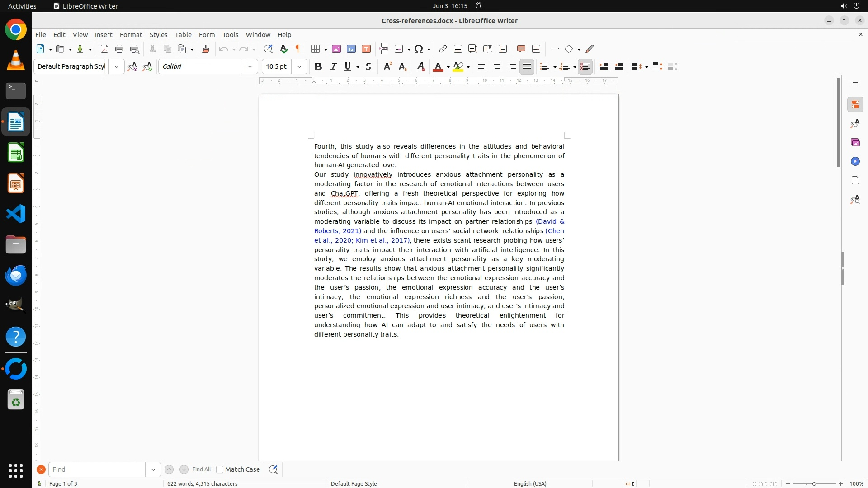Toggle Bold formatting
Image resolution: width=868 pixels, height=488 pixels.
click(318, 66)
